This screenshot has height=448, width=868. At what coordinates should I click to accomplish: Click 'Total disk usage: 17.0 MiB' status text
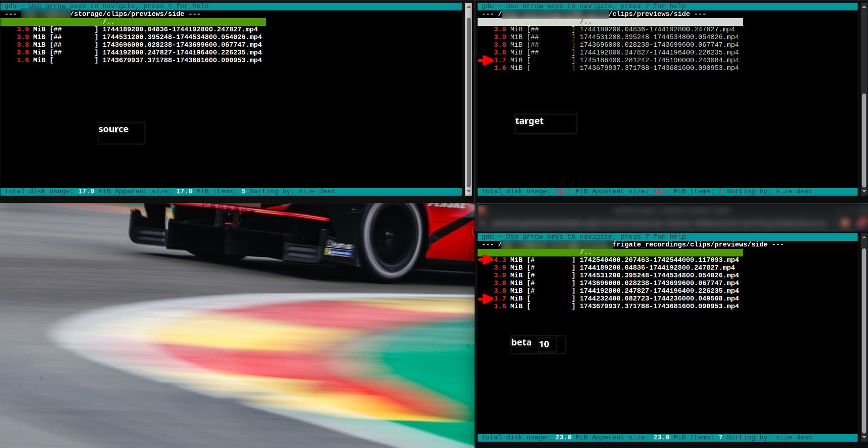(58, 192)
